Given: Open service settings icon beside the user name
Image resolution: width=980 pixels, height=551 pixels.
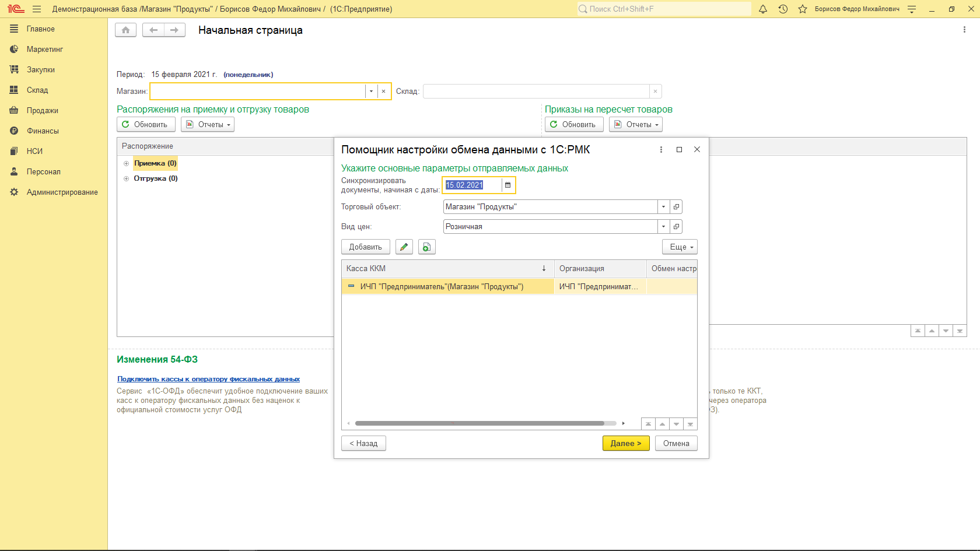Looking at the screenshot, I should click(x=912, y=9).
